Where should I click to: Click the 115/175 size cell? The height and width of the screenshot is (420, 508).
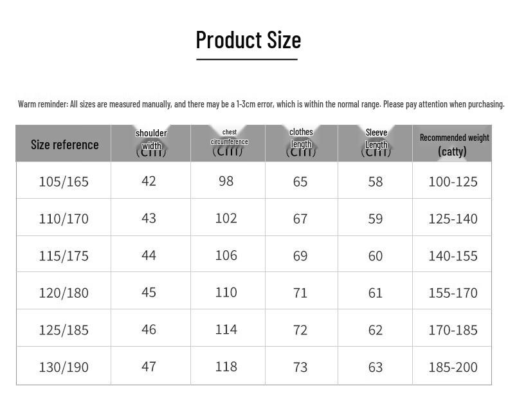click(x=64, y=256)
